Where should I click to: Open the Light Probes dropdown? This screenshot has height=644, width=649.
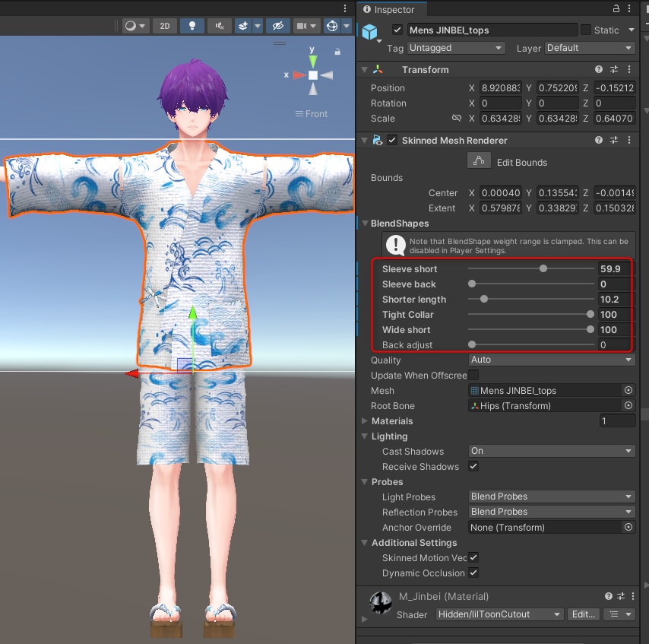pos(552,496)
